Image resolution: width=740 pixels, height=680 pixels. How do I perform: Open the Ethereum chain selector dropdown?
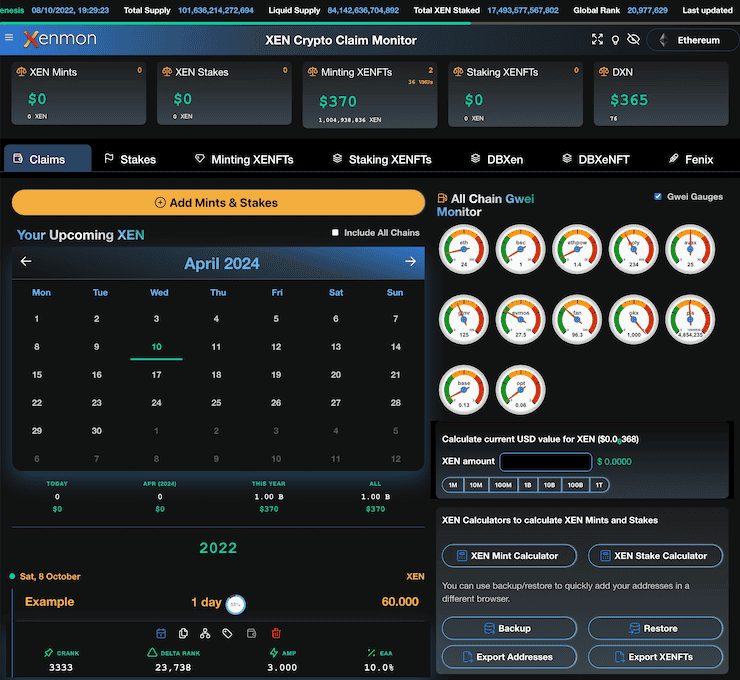tap(689, 40)
